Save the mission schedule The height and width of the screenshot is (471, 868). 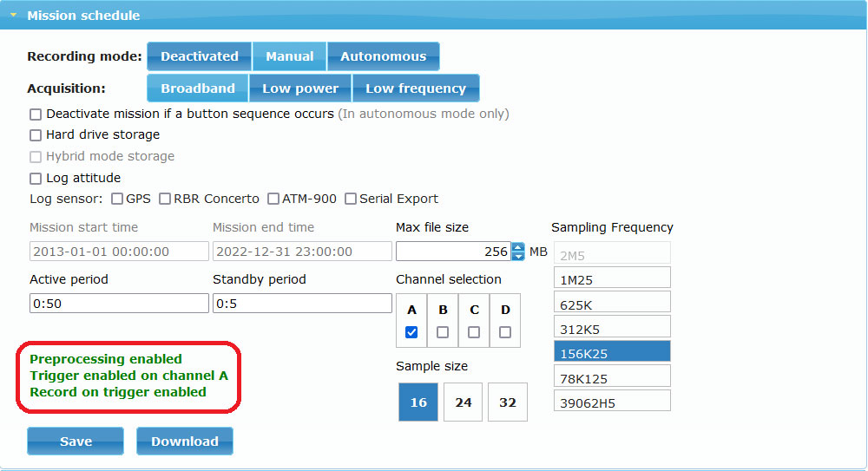point(76,442)
